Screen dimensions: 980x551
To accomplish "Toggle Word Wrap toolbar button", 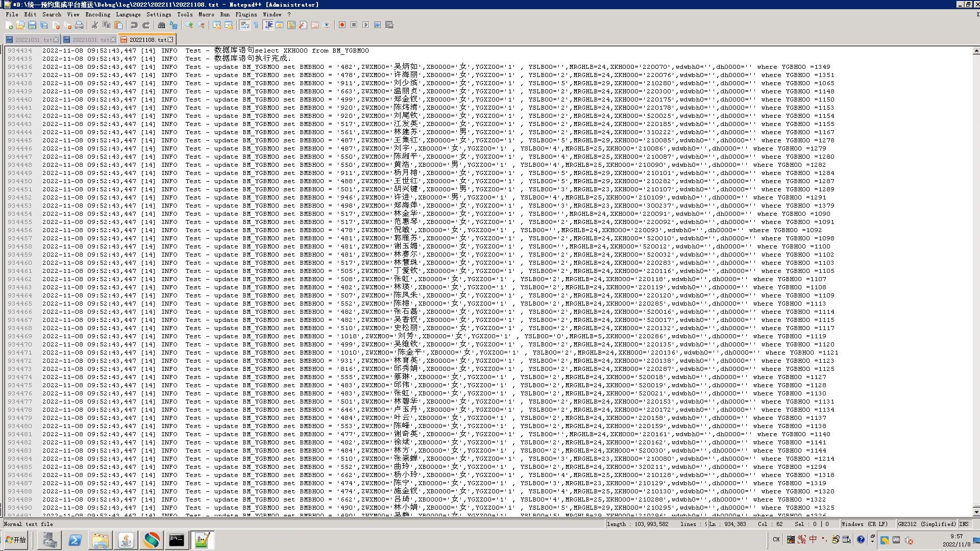I will [244, 25].
